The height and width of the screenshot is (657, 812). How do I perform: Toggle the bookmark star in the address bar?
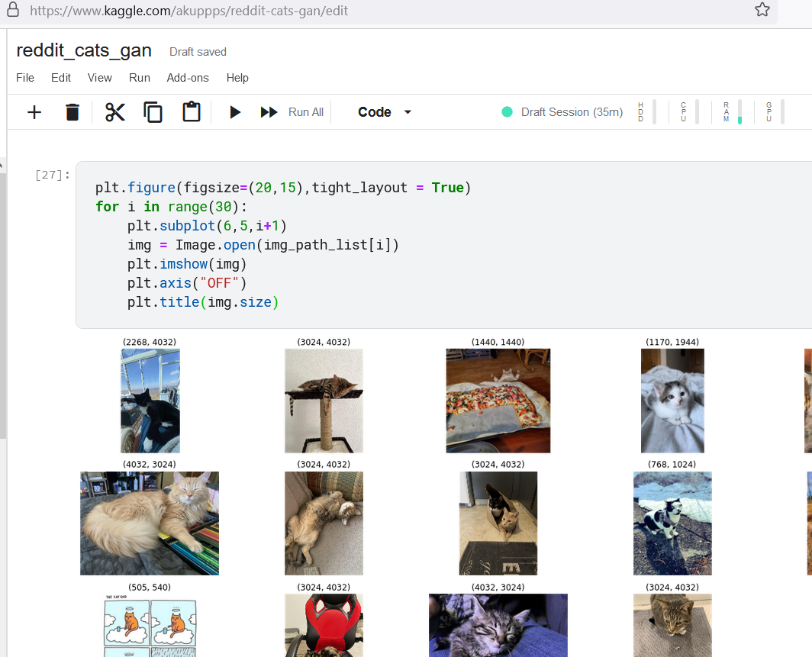(x=762, y=11)
